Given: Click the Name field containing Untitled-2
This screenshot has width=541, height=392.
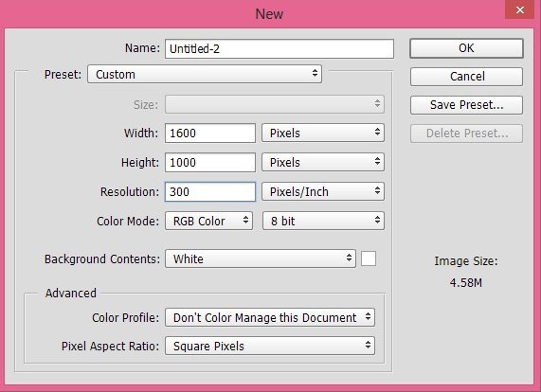Looking at the screenshot, I should coord(280,48).
